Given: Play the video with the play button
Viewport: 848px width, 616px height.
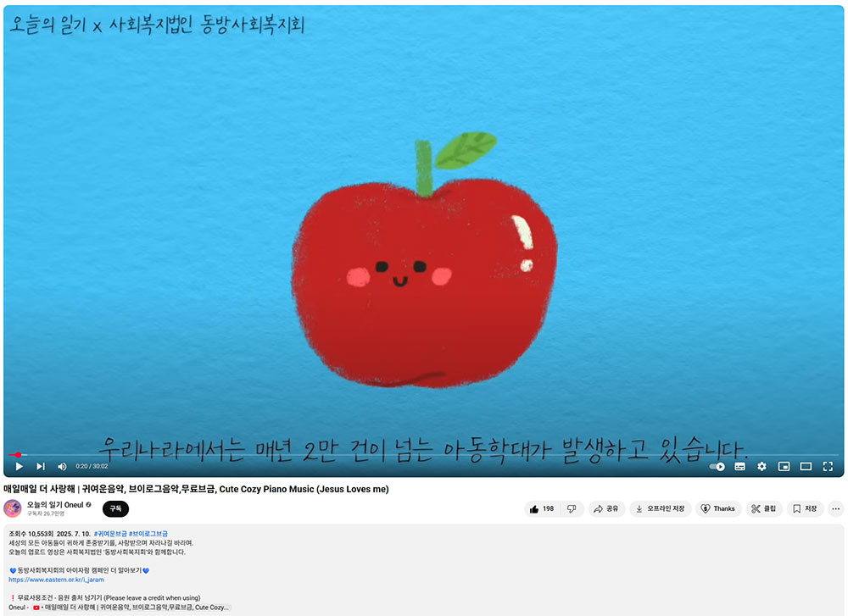Looking at the screenshot, I should point(19,466).
